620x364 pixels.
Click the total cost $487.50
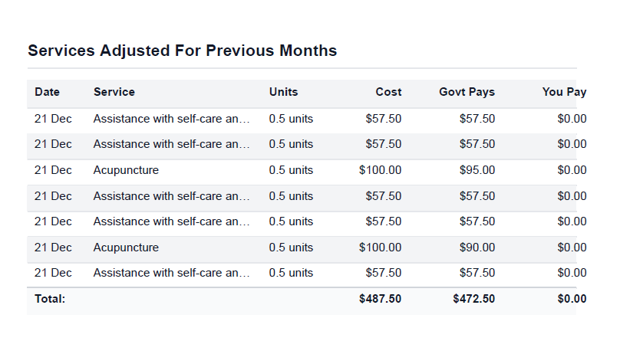click(x=380, y=299)
